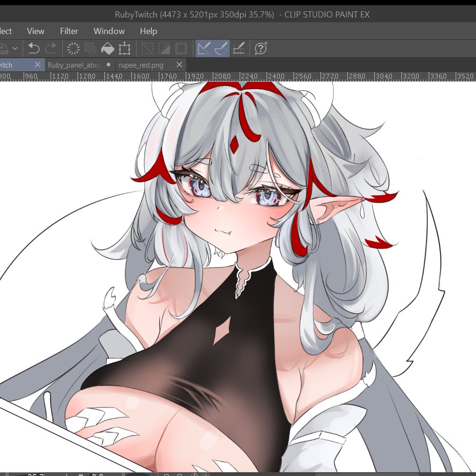
Task: Open the View menu
Action: [x=35, y=31]
